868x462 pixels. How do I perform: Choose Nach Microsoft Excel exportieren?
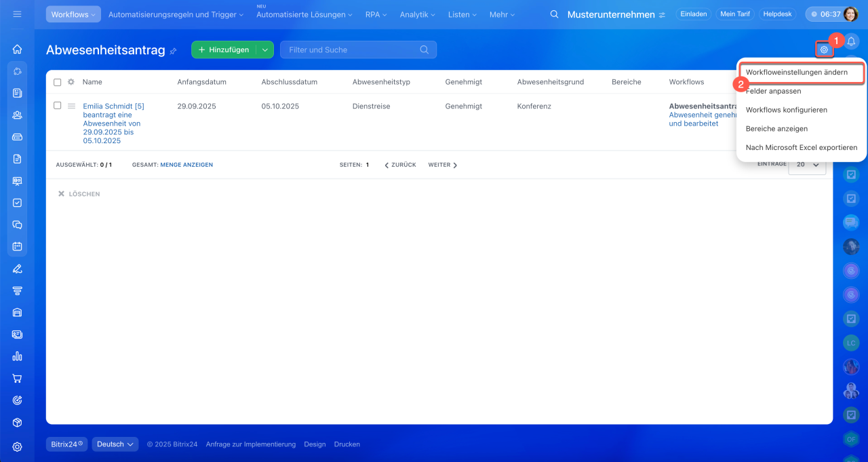(x=801, y=147)
